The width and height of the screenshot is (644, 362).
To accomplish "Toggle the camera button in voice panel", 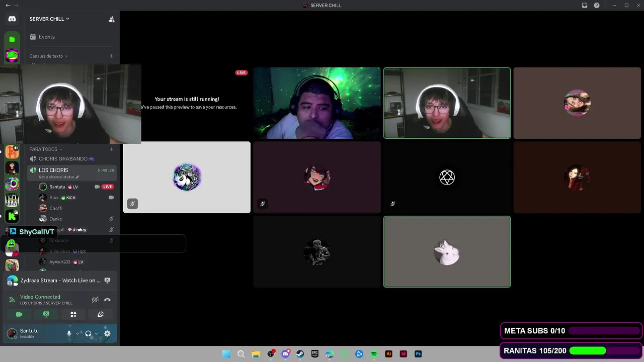I will pyautogui.click(x=19, y=314).
